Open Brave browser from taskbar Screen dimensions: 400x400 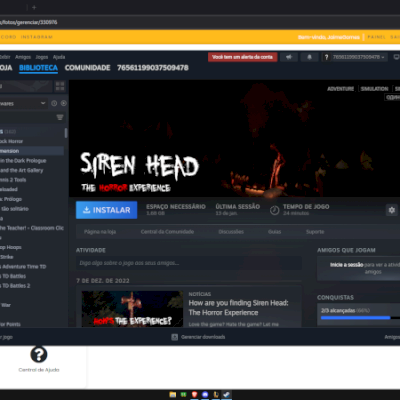[x=194, y=395]
